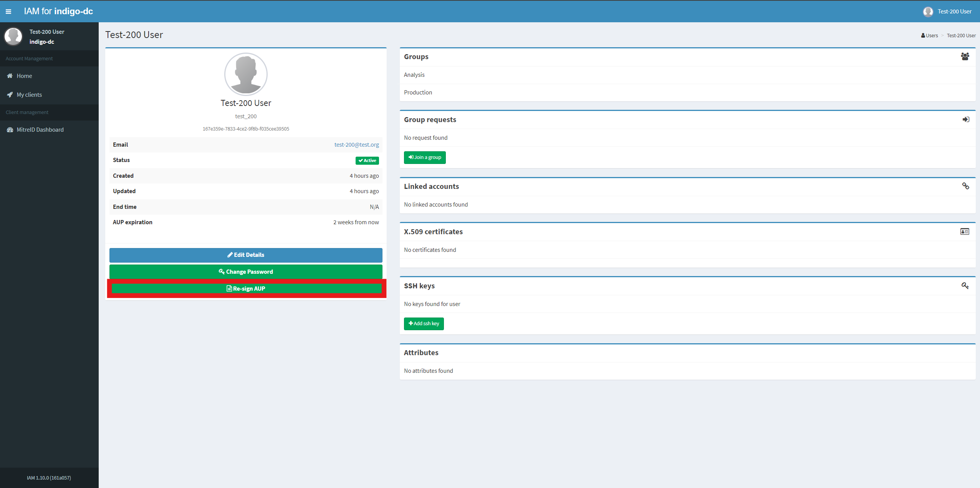This screenshot has height=488, width=980.
Task: Click the Linked accounts chain icon
Action: pyautogui.click(x=965, y=186)
